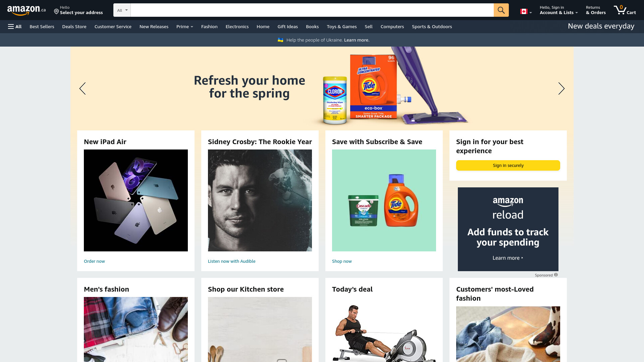Open the Subscribe & Save product image

pos(384,200)
